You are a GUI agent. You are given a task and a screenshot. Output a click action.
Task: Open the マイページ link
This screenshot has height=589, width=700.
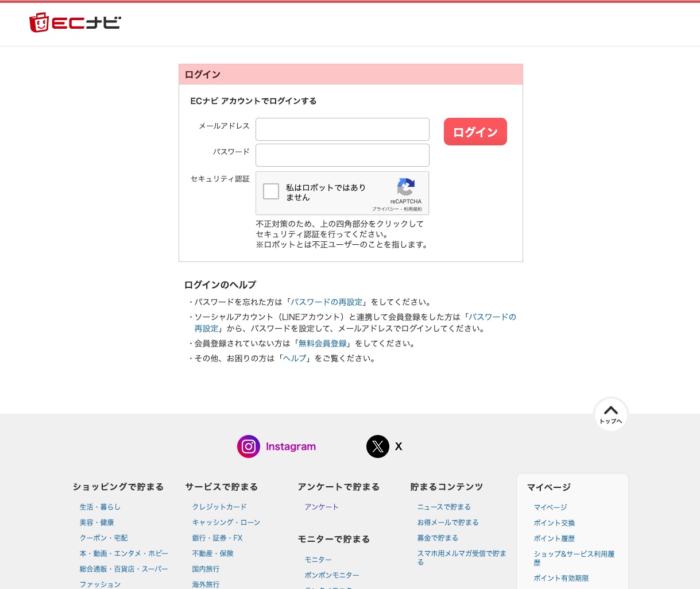(x=550, y=507)
